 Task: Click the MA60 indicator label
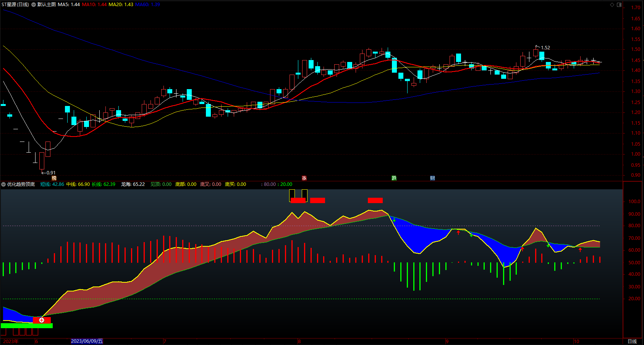click(147, 5)
